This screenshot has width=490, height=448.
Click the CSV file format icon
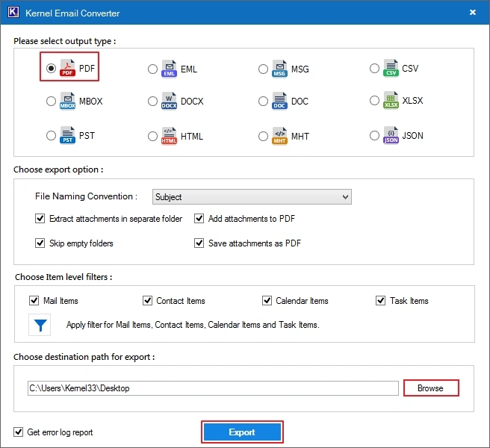(x=391, y=68)
